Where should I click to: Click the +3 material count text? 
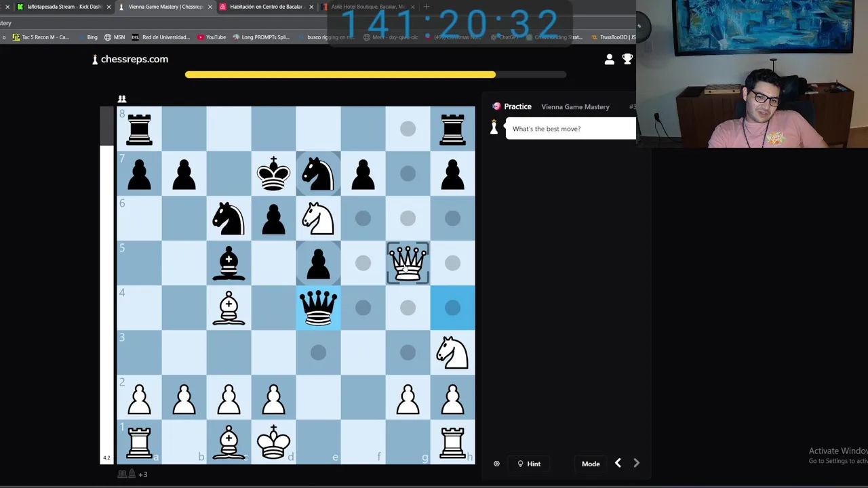pyautogui.click(x=142, y=474)
